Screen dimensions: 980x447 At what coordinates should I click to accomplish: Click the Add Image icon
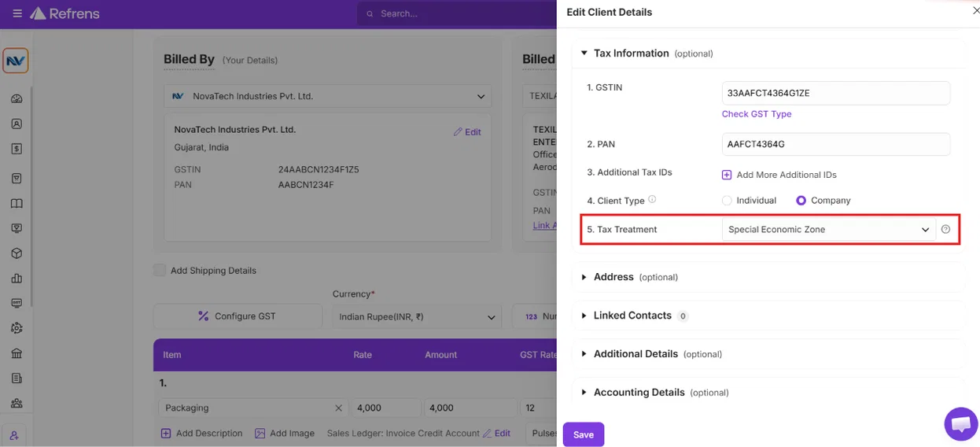260,434
